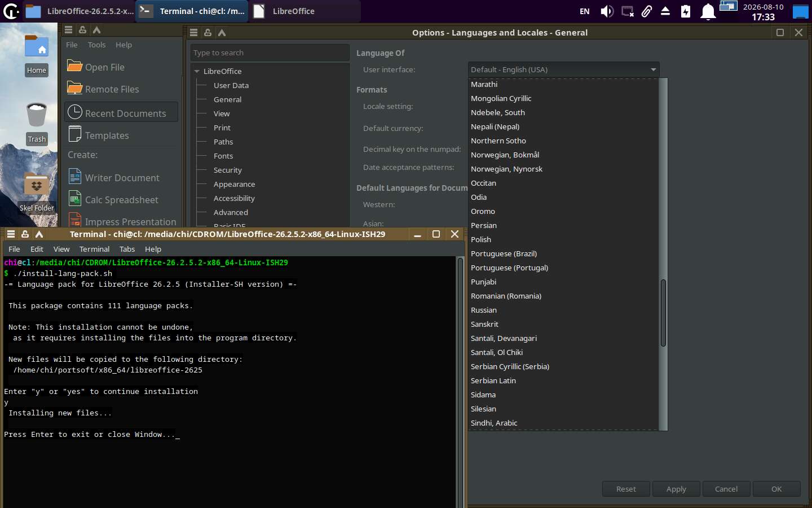Click the Impress Presentation icon
The height and width of the screenshot is (508, 812).
(75, 220)
